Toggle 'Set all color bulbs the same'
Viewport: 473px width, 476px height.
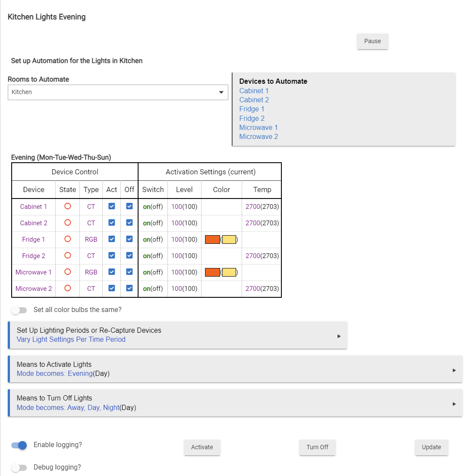pos(19,310)
